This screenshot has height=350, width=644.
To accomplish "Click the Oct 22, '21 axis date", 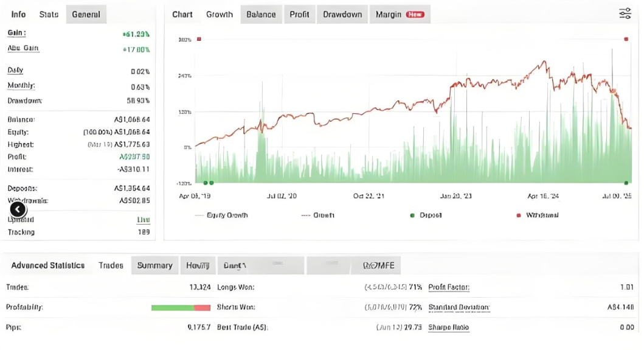I will [369, 196].
